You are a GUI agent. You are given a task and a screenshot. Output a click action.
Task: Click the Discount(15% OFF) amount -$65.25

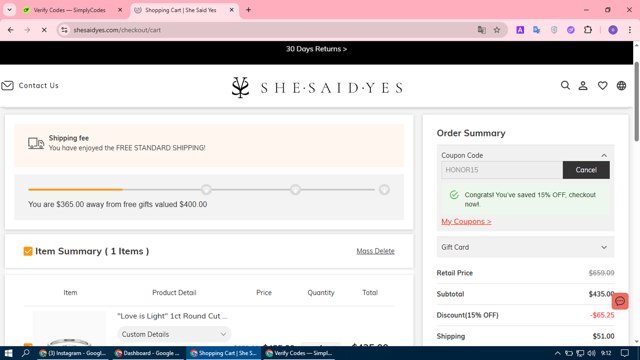click(x=602, y=315)
